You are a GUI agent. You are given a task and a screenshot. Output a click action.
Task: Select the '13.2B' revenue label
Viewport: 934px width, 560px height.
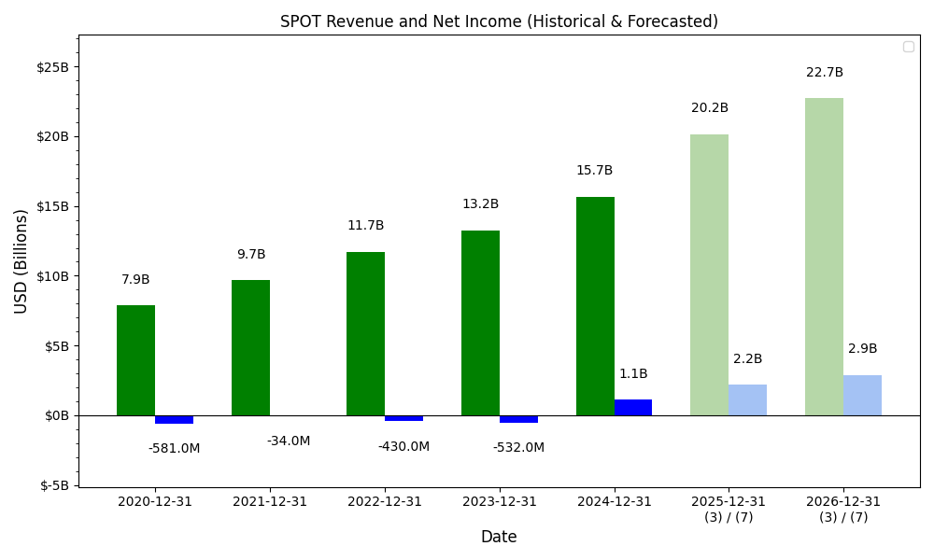[x=481, y=204]
